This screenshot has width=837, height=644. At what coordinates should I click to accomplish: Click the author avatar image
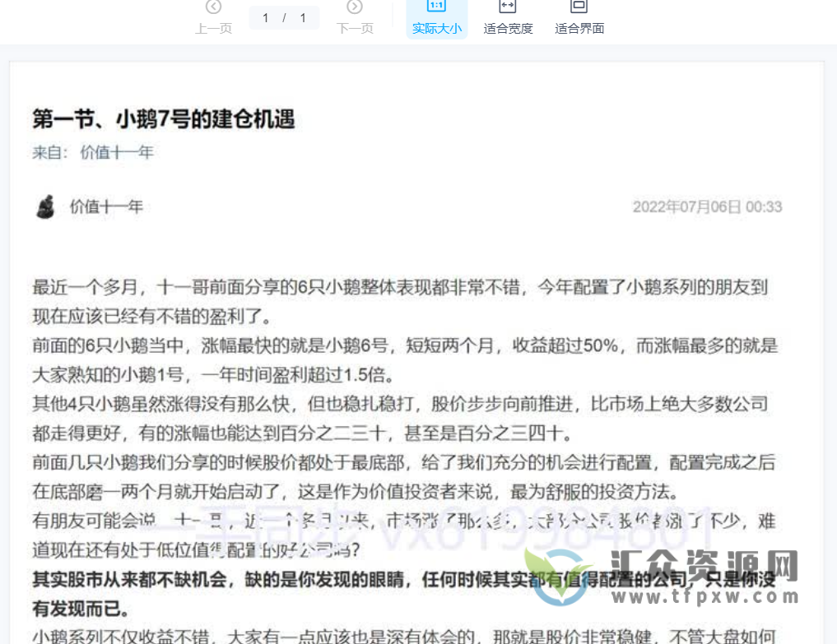point(46,206)
